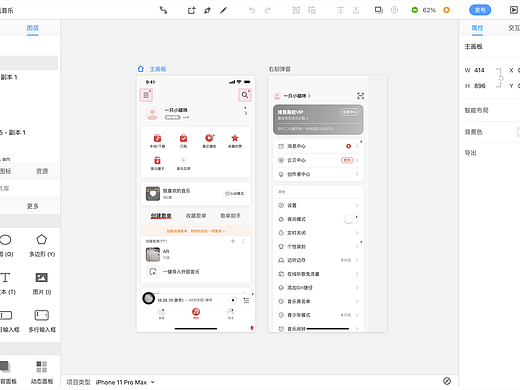The height and width of the screenshot is (390, 520).
Task: Select the image 图片 (I) tool
Action: click(x=42, y=283)
